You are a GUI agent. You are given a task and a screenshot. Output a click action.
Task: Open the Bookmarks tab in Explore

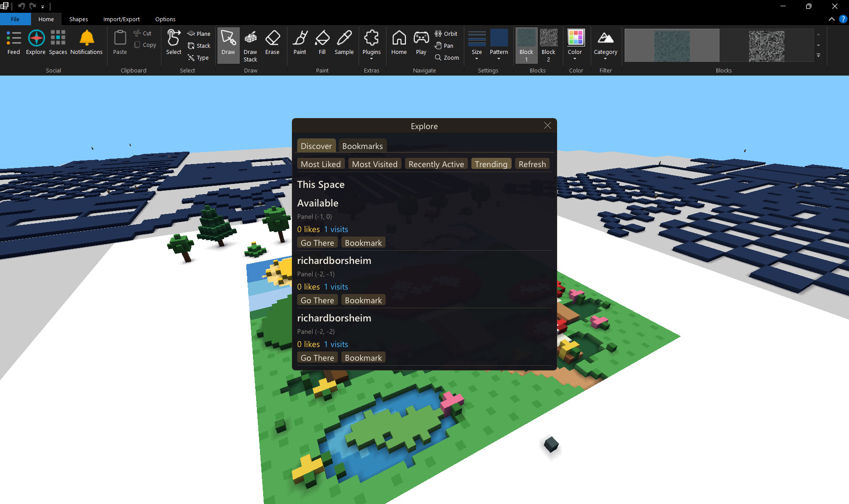pyautogui.click(x=362, y=146)
